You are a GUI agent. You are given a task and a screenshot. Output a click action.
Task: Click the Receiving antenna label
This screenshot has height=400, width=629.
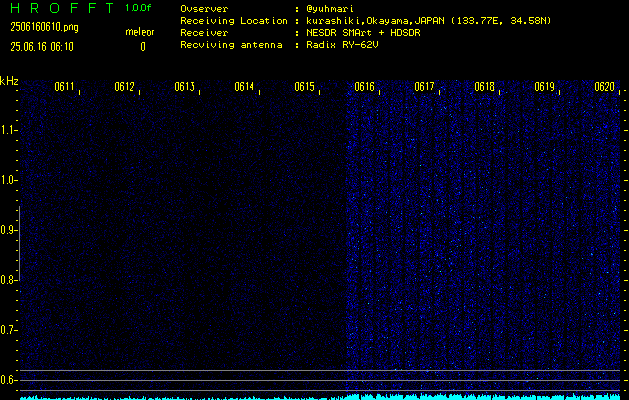tap(231, 45)
